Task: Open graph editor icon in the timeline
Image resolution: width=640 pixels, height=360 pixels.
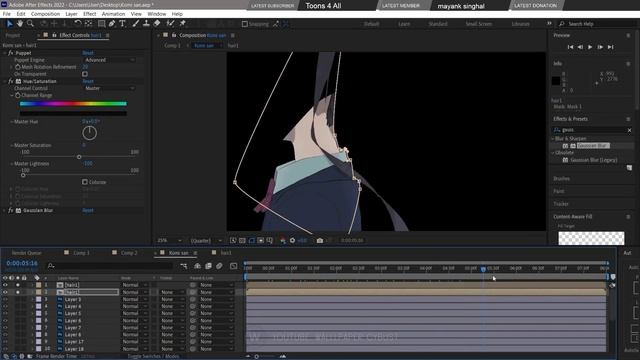Action: click(x=233, y=266)
